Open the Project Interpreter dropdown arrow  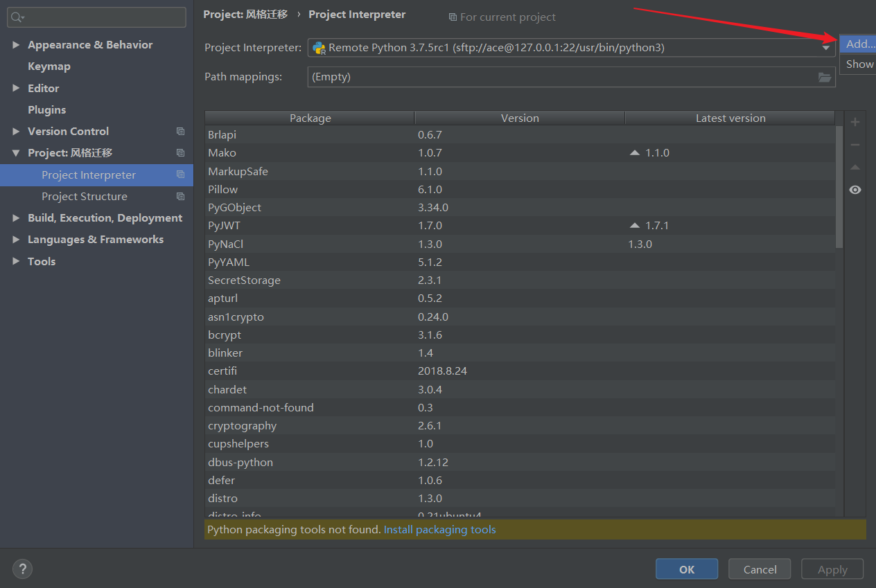coord(826,48)
